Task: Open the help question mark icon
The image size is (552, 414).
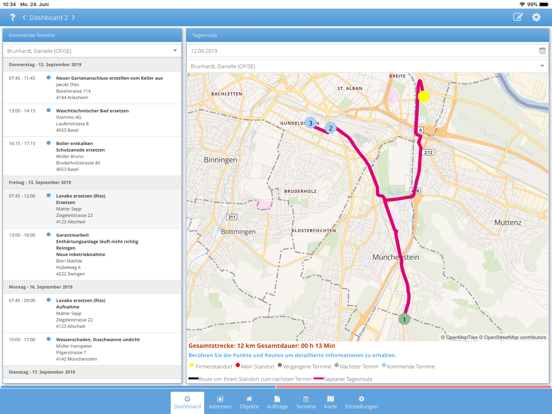Action: [12, 17]
